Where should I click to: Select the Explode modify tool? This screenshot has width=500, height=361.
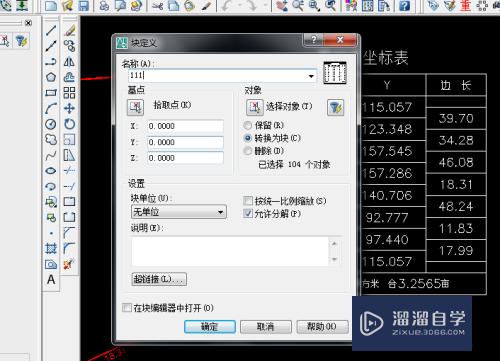click(x=69, y=264)
